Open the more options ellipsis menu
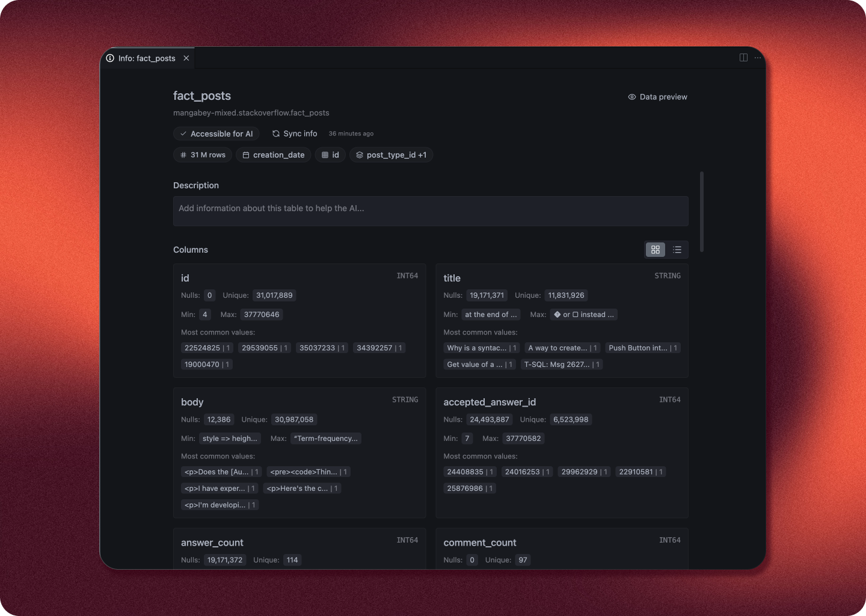The image size is (866, 616). [x=758, y=58]
